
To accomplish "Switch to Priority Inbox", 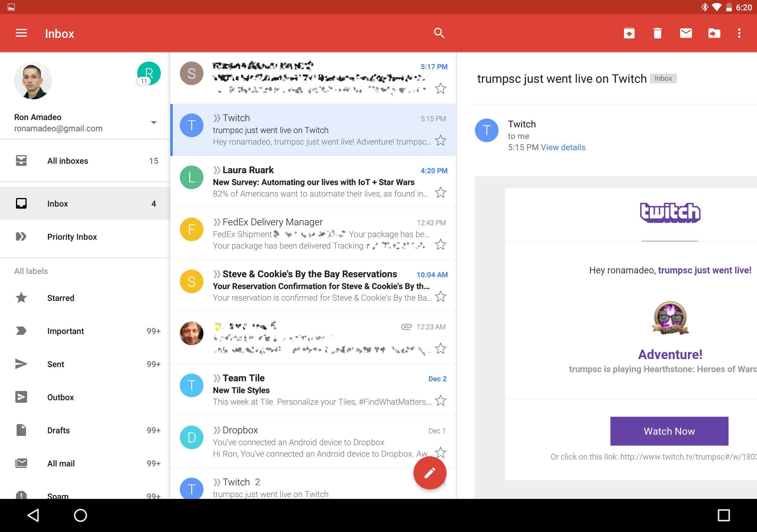I will tap(72, 237).
